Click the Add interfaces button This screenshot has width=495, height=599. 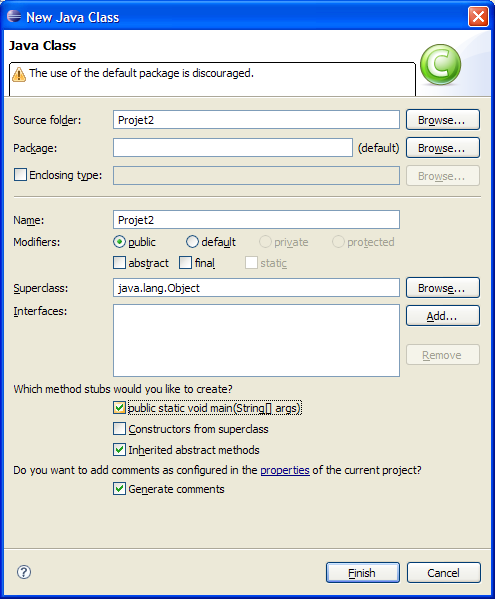(443, 316)
